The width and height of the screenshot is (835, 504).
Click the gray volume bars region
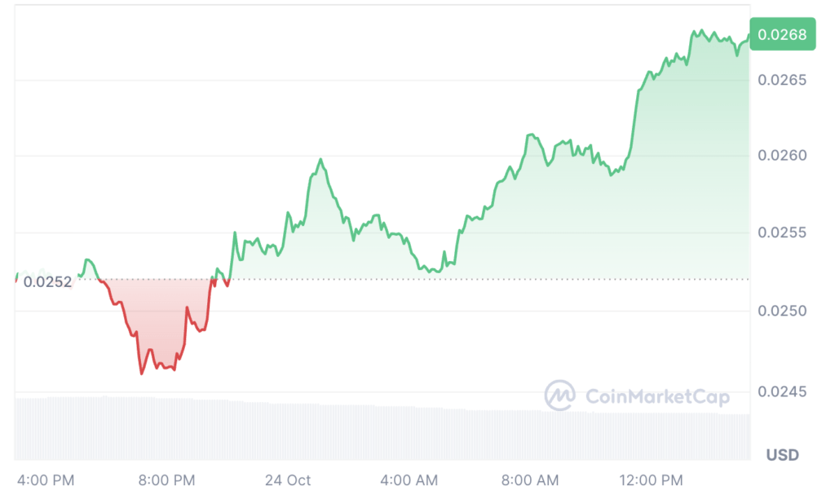[326, 431]
